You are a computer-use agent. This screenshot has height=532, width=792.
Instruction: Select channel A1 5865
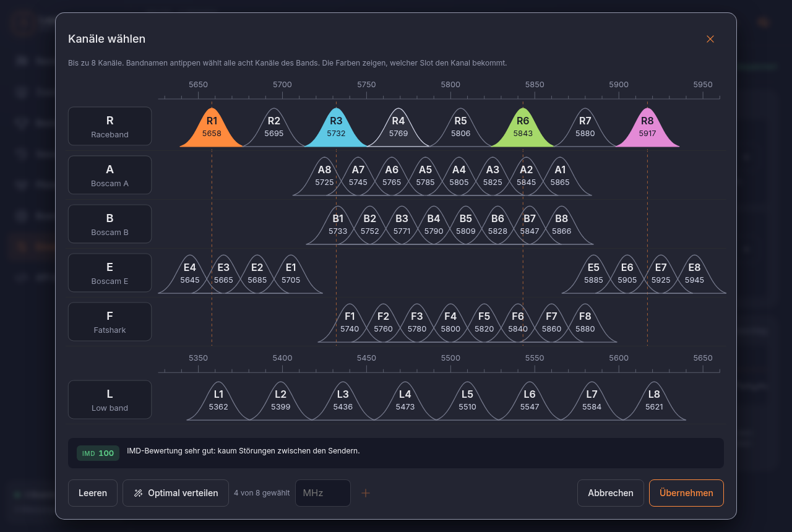coord(560,176)
